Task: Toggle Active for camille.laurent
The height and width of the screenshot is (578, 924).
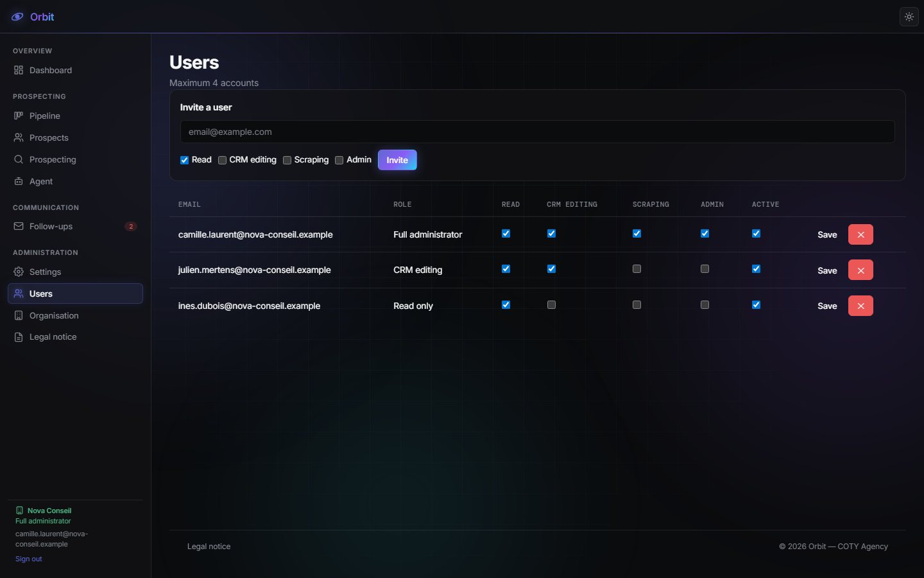Action: pos(756,234)
